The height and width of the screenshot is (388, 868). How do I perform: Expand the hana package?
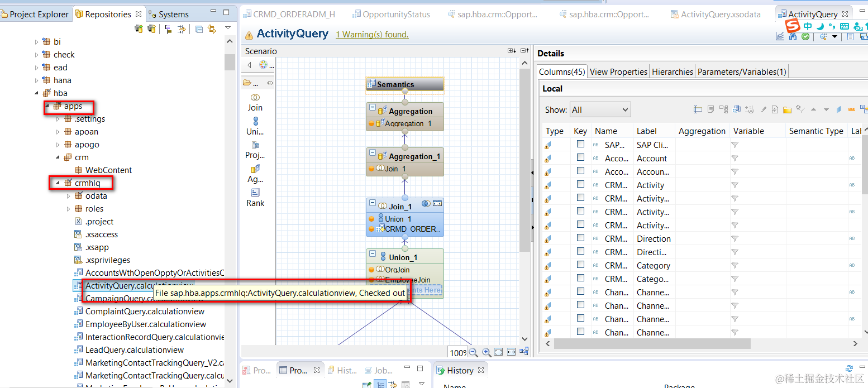click(x=37, y=80)
